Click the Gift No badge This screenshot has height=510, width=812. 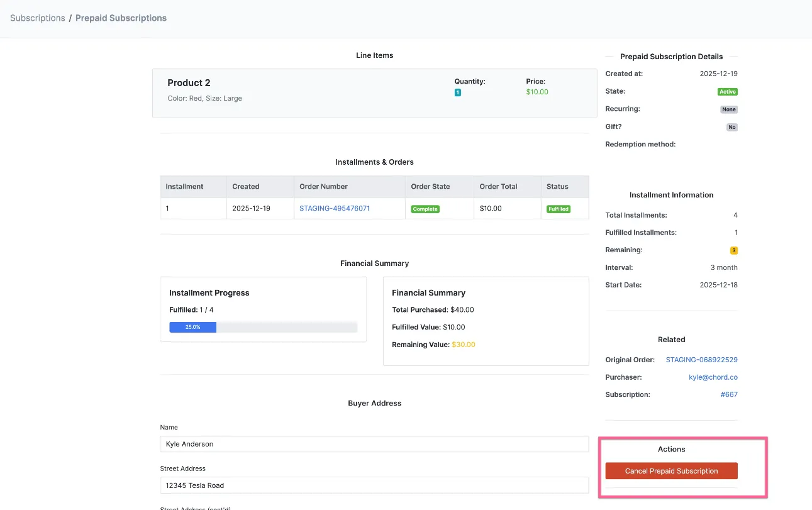tap(732, 127)
